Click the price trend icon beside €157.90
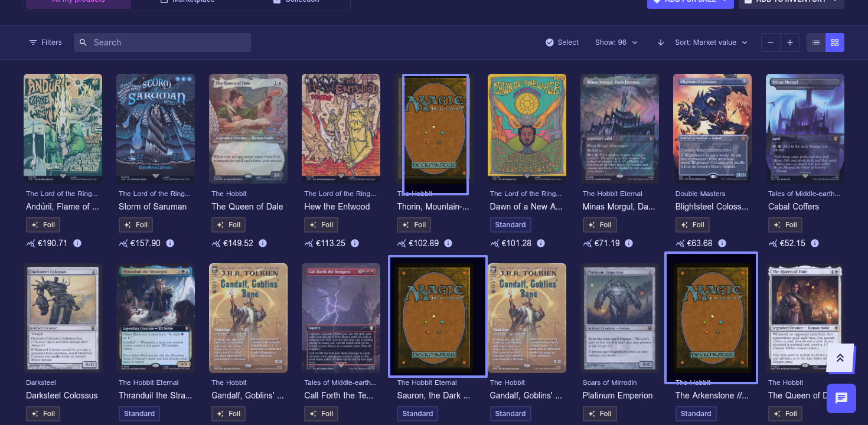Viewport: 868px width, 425px height. [x=123, y=243]
